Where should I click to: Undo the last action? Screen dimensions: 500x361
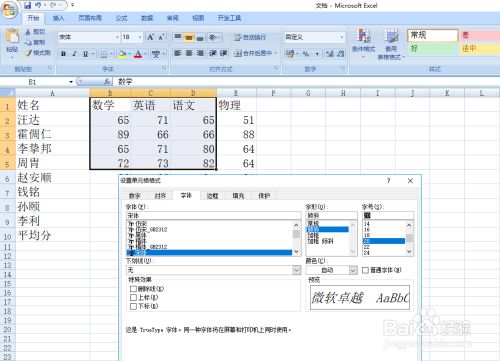coord(38,5)
